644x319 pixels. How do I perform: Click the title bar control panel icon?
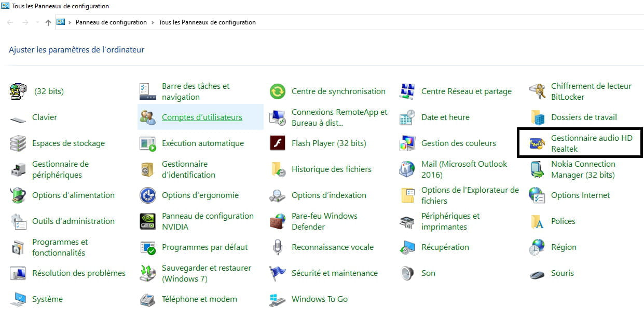click(x=6, y=6)
